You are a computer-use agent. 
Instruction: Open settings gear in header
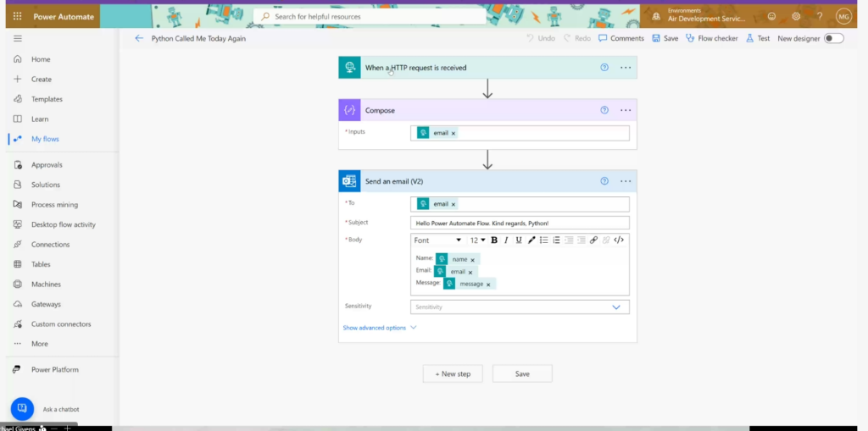click(x=796, y=16)
